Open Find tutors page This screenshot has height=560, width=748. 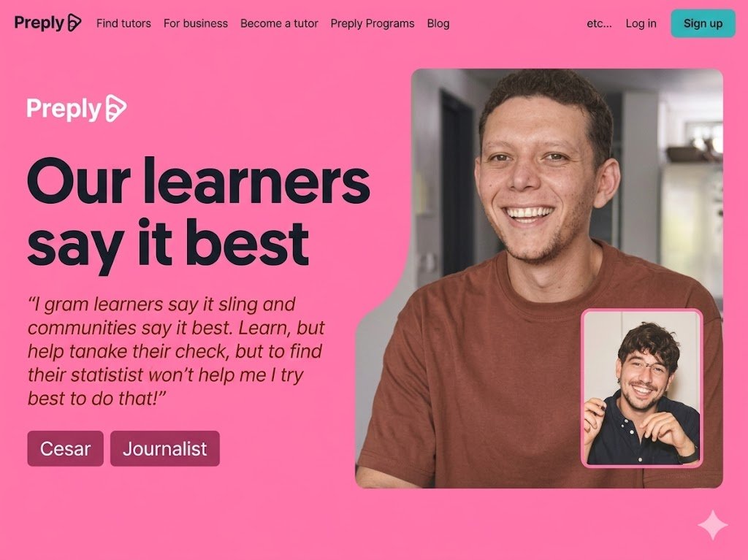123,23
